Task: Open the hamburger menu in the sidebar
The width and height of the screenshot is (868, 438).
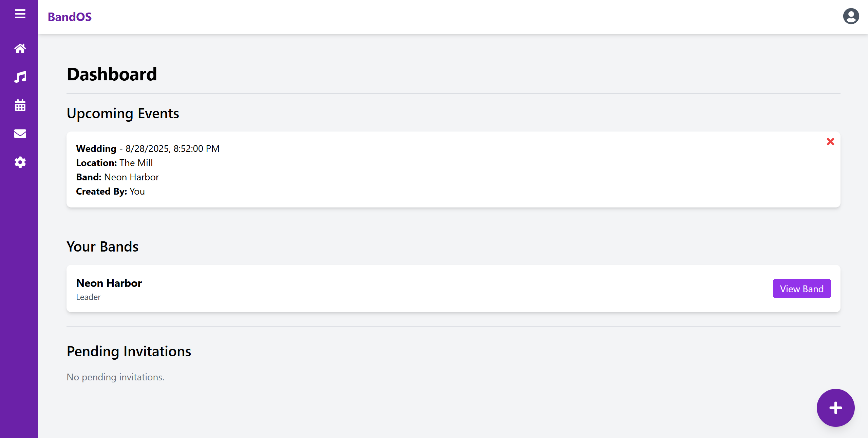Action: pos(20,14)
